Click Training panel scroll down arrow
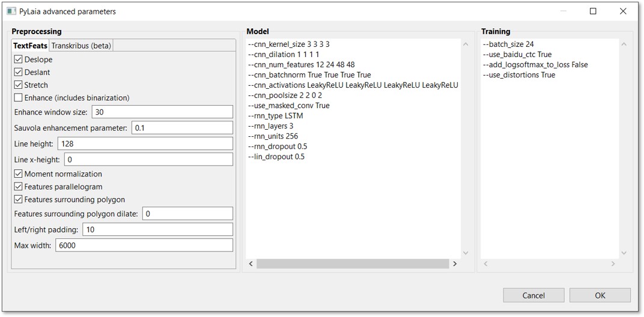The image size is (644, 317). click(x=624, y=253)
